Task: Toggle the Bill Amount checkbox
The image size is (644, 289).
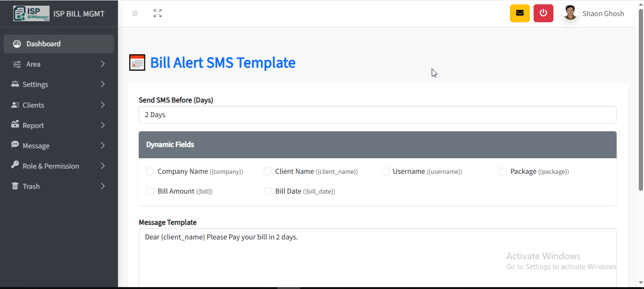Action: (150, 191)
